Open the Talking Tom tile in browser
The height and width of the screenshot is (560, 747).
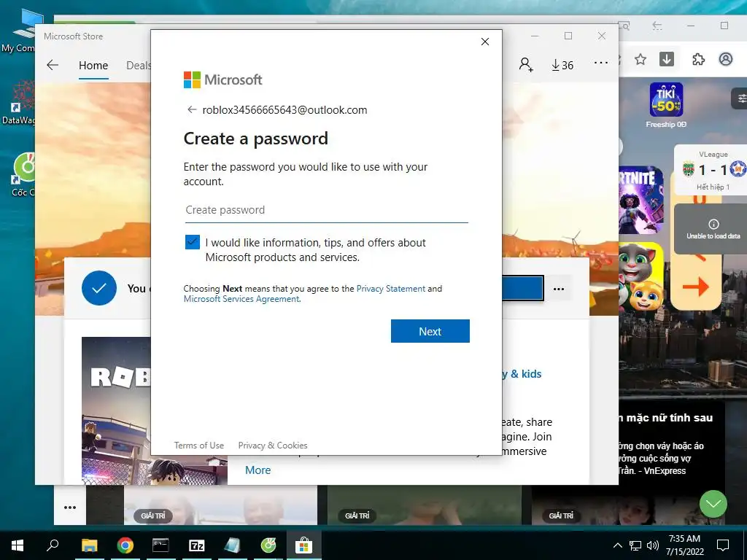tap(640, 276)
